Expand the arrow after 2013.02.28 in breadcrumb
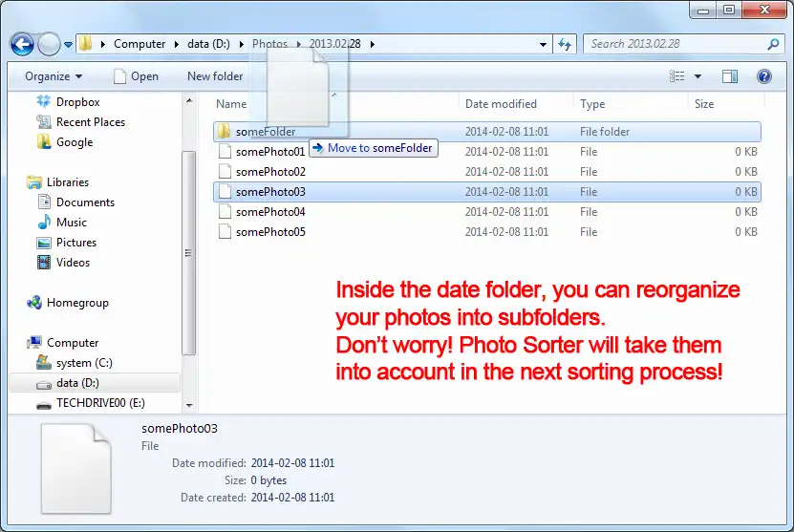This screenshot has height=532, width=794. click(x=373, y=44)
